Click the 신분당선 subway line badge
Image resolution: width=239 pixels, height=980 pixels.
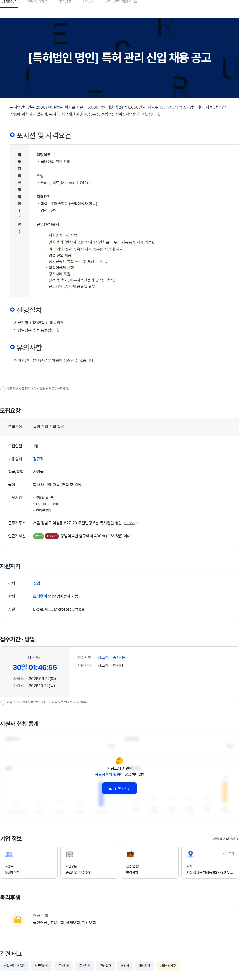[51, 536]
